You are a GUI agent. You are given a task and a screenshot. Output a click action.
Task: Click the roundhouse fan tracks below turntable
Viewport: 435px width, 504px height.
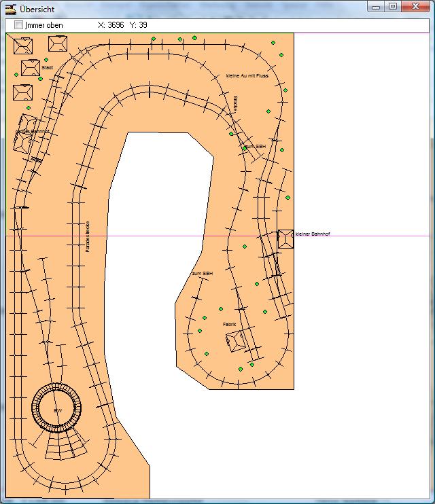pos(68,445)
